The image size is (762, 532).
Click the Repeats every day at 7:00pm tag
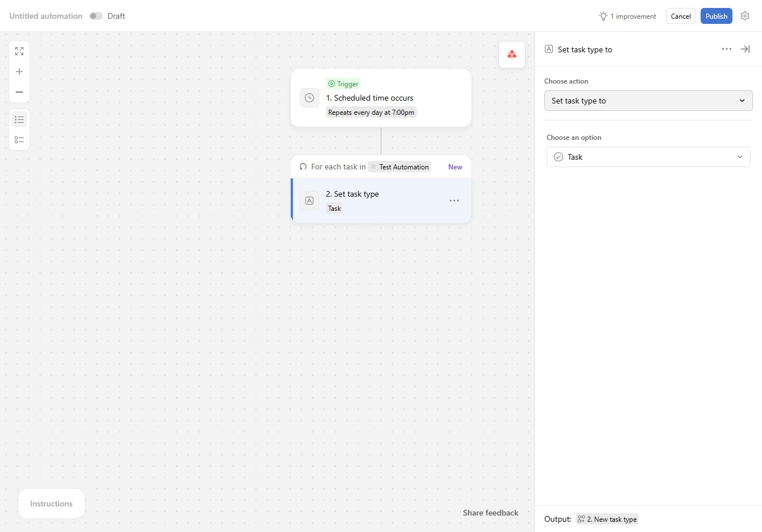pyautogui.click(x=371, y=113)
